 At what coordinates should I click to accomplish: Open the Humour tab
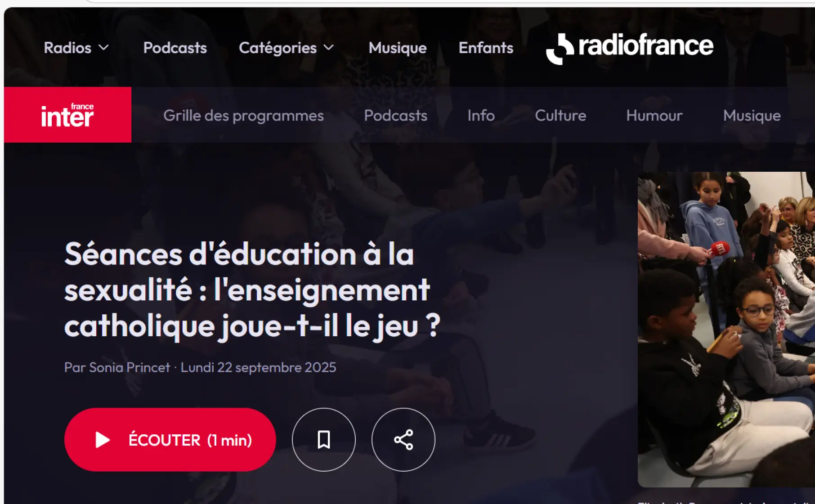pos(654,116)
